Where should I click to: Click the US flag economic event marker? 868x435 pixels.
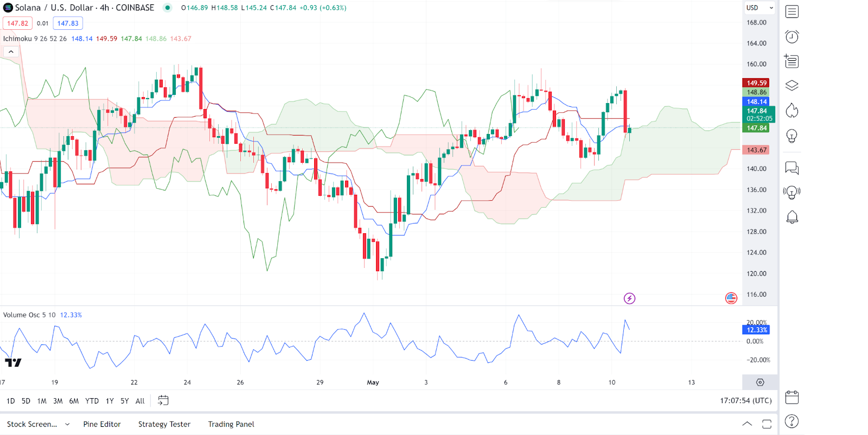[x=731, y=298]
